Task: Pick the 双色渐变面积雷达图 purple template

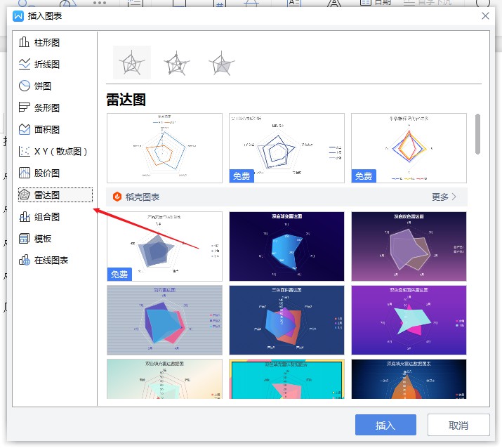Action: tap(409, 320)
